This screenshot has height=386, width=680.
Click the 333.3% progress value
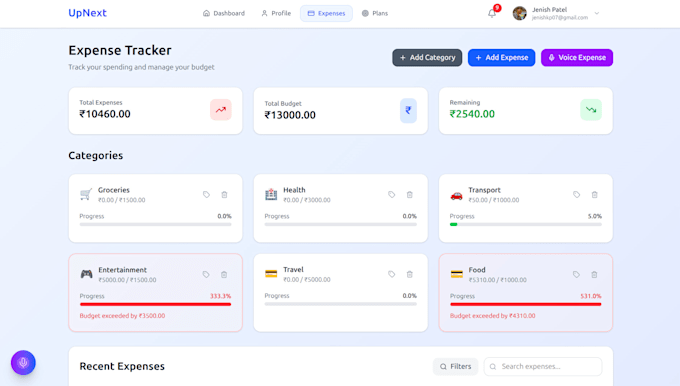[220, 296]
